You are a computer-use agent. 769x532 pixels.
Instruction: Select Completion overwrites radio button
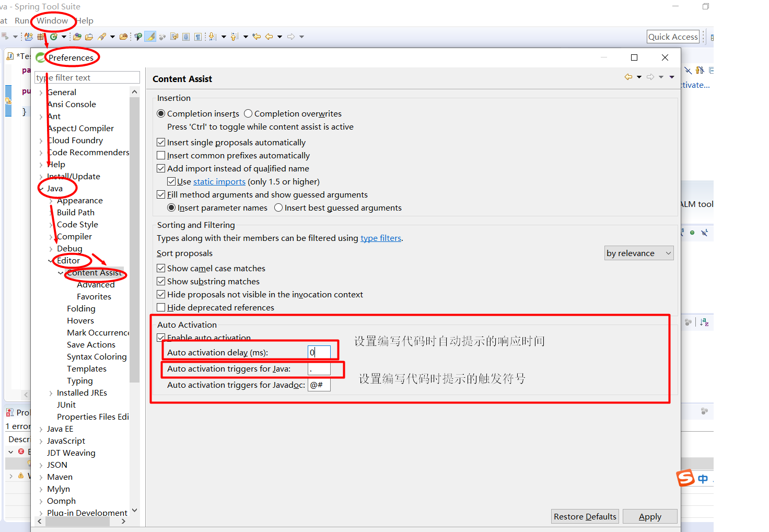click(248, 113)
